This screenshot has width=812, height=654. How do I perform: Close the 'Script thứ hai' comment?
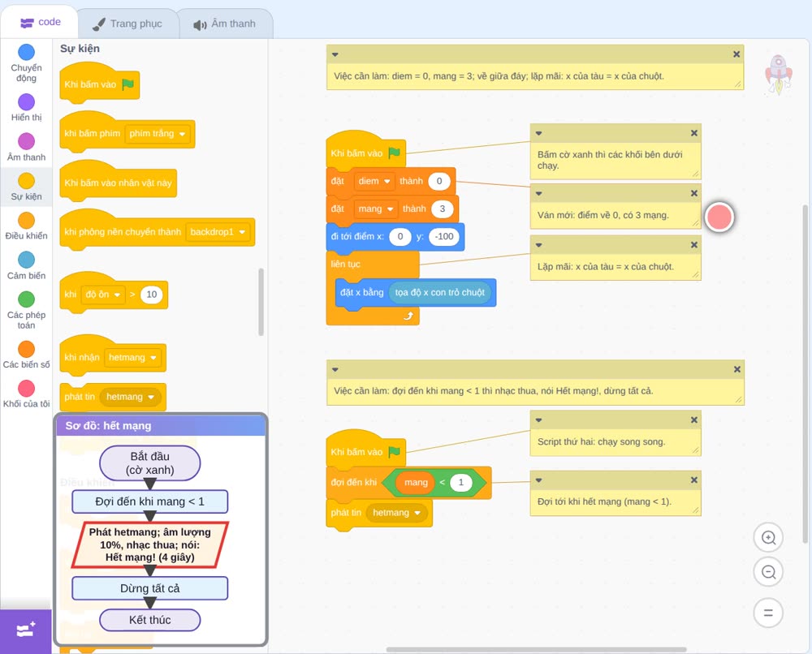[x=694, y=420]
